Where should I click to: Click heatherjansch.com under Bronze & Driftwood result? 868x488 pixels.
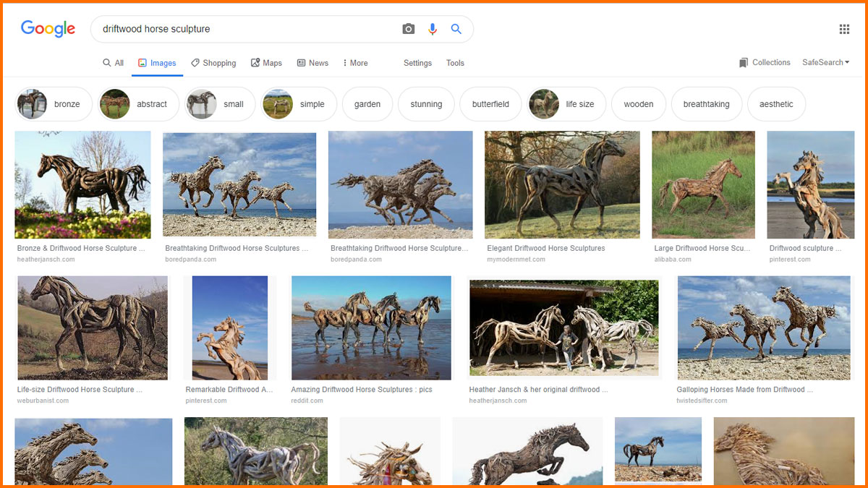point(46,259)
